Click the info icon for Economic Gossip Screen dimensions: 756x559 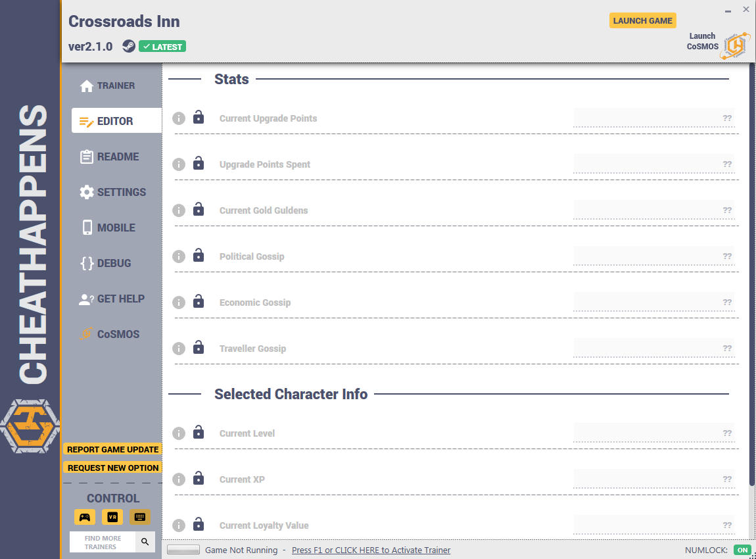179,303
